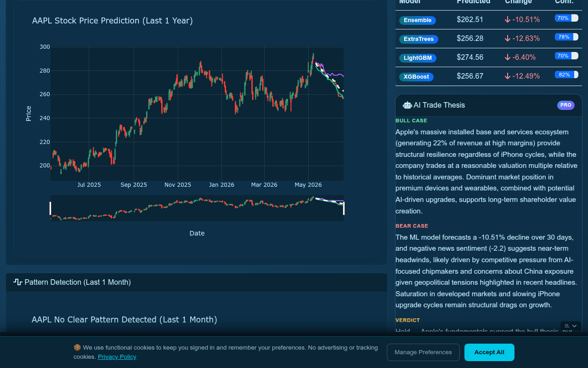Click the down arrow in the Ensemble row
The image size is (588, 368).
[x=508, y=20]
